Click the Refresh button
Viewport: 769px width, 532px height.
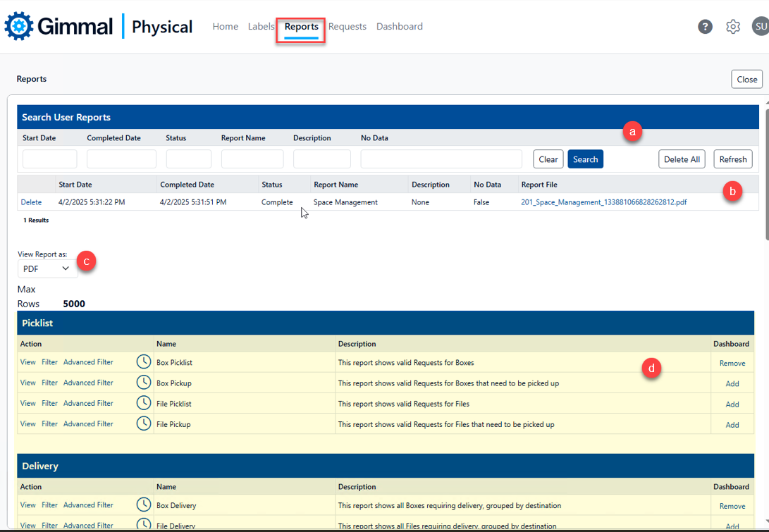click(x=732, y=159)
